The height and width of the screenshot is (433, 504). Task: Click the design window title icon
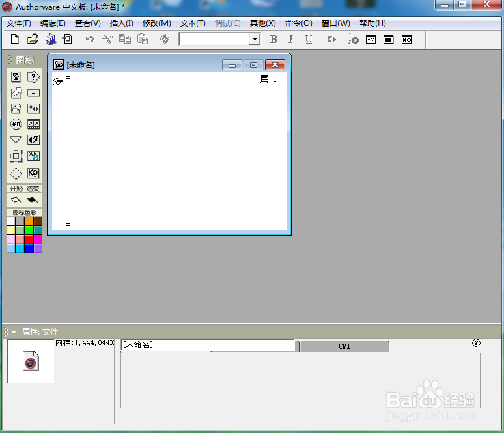pyautogui.click(x=59, y=64)
